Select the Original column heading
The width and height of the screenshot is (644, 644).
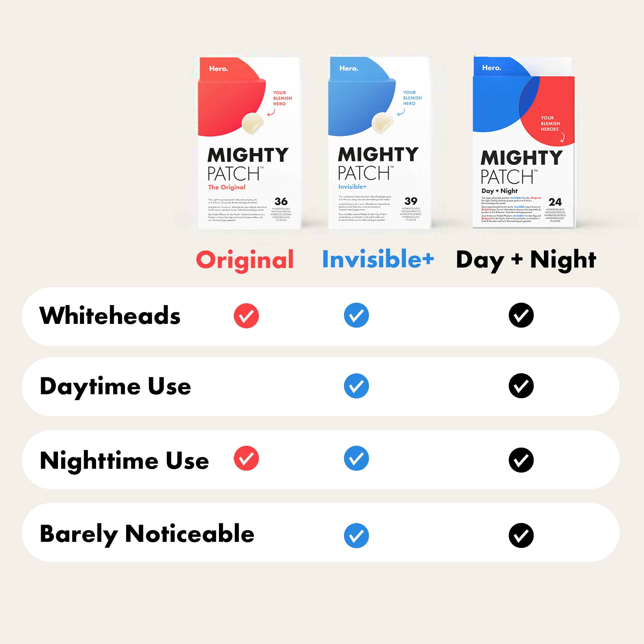tap(245, 260)
